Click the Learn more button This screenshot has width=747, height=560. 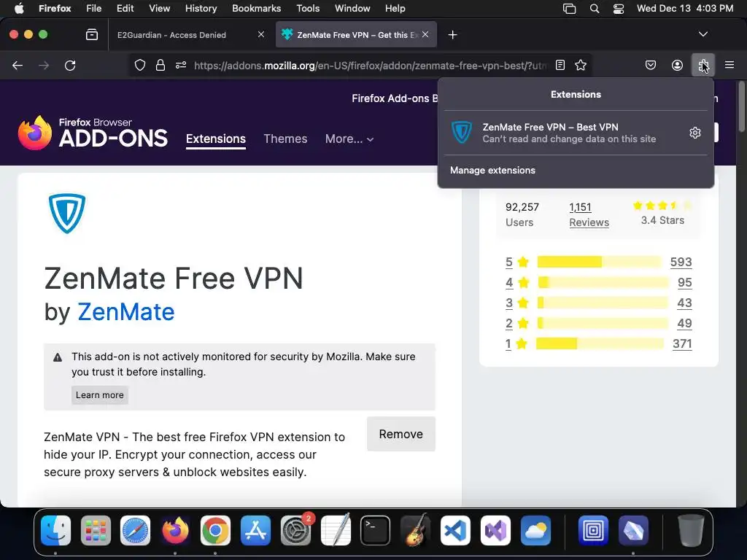(99, 394)
